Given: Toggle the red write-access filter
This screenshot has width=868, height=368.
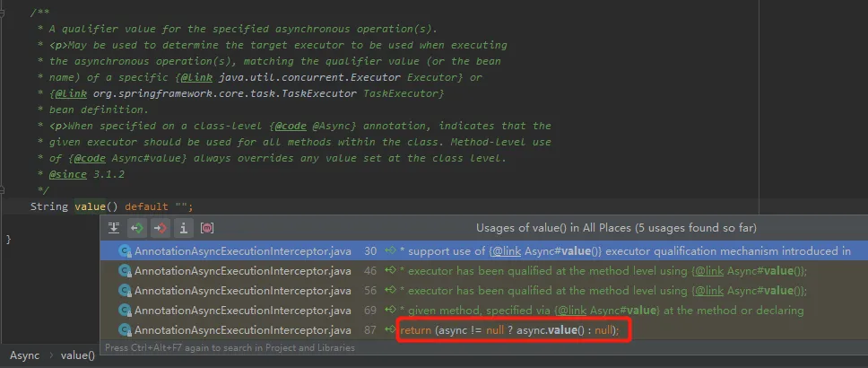Looking at the screenshot, I should tap(161, 228).
